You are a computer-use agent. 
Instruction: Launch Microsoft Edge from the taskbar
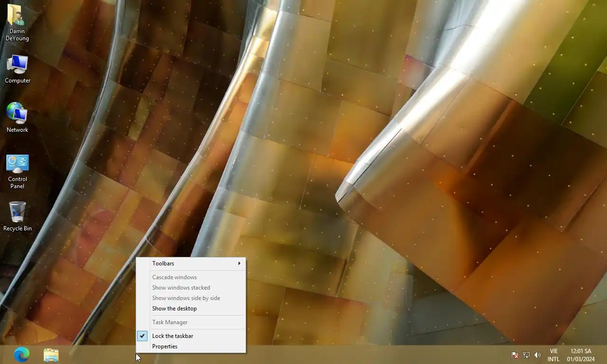click(x=22, y=355)
